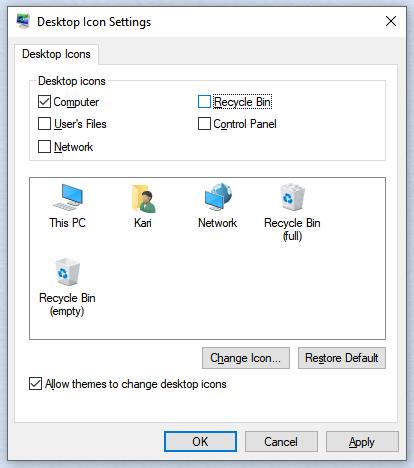Select the This PC icon in preview
The height and width of the screenshot is (468, 414).
[68, 197]
